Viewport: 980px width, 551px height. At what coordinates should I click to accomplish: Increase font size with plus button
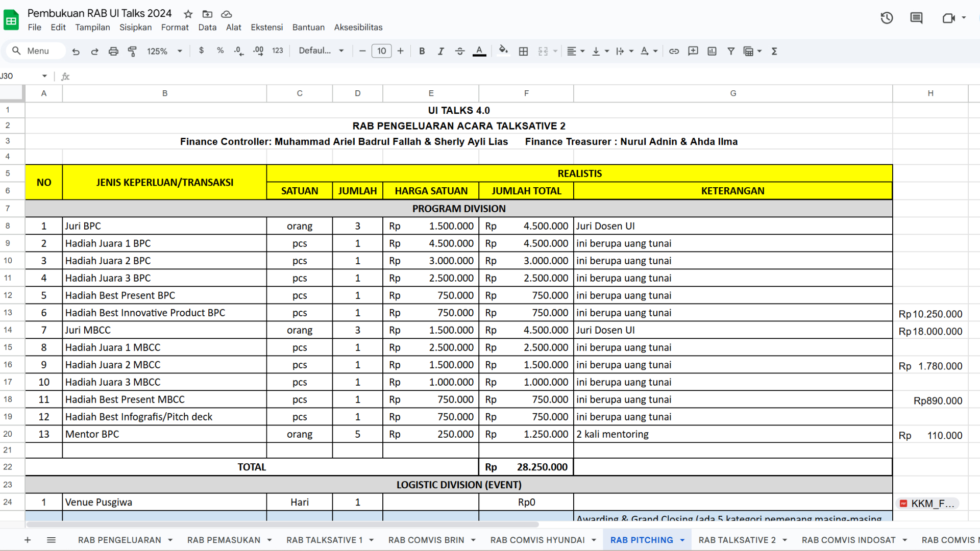401,51
